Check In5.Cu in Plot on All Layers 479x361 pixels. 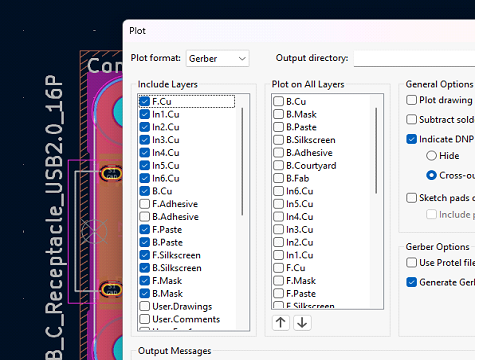click(x=279, y=204)
